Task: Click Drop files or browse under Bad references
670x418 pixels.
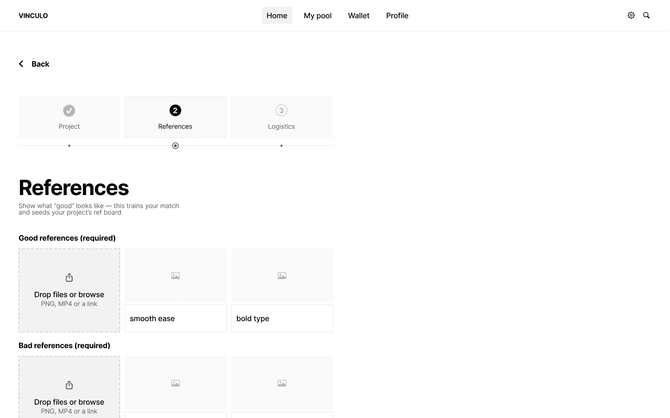Action: [69, 402]
